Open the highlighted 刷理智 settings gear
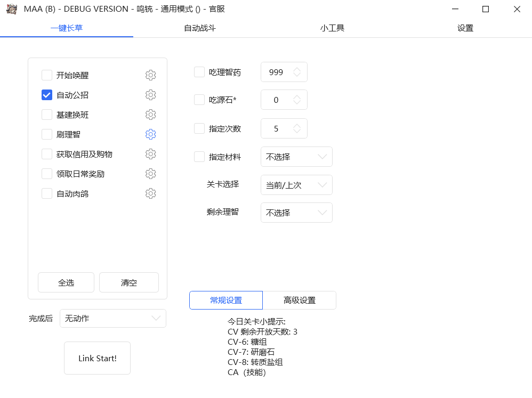This screenshot has width=532, height=398. 150,134
